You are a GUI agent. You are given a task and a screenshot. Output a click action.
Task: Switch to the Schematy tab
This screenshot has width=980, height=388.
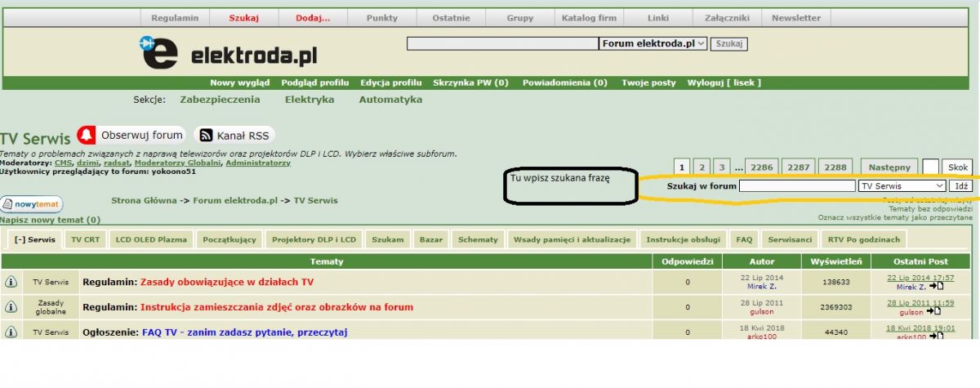pyautogui.click(x=478, y=239)
